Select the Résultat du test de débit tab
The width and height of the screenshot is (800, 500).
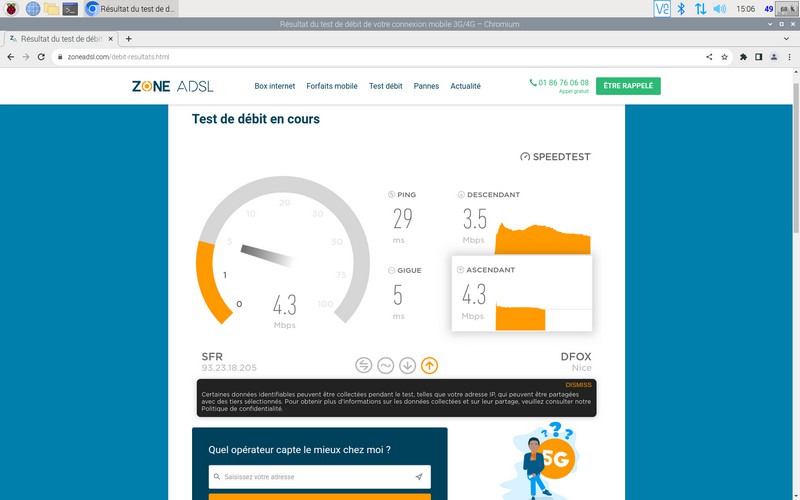coord(61,39)
